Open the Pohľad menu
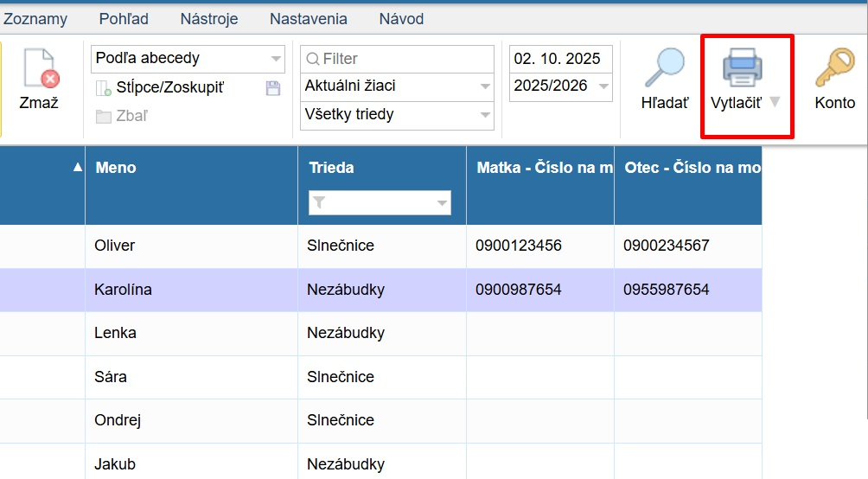This screenshot has height=479, width=868. [124, 18]
